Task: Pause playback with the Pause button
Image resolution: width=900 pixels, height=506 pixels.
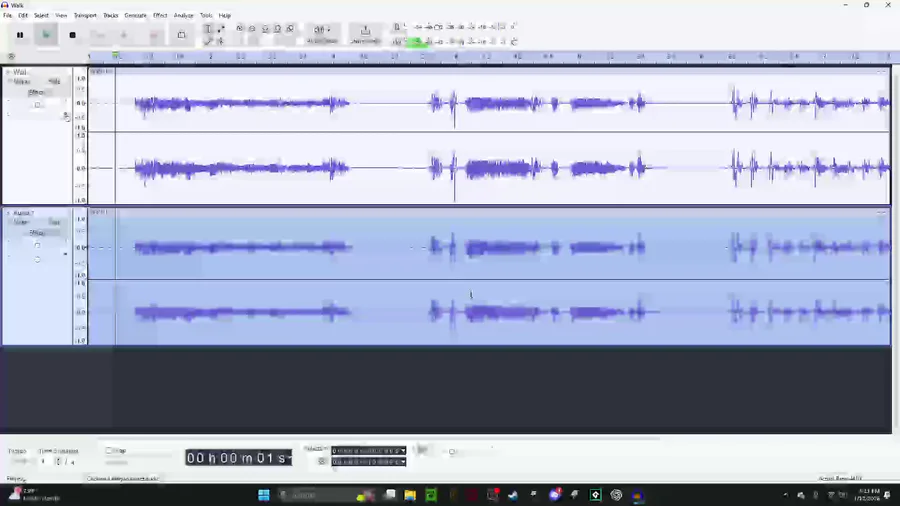Action: click(x=20, y=35)
